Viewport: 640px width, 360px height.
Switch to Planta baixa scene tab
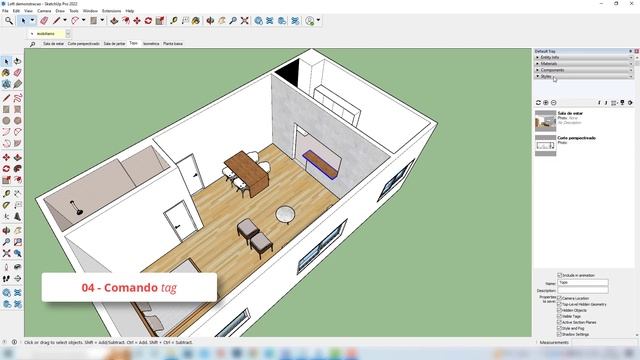point(173,44)
